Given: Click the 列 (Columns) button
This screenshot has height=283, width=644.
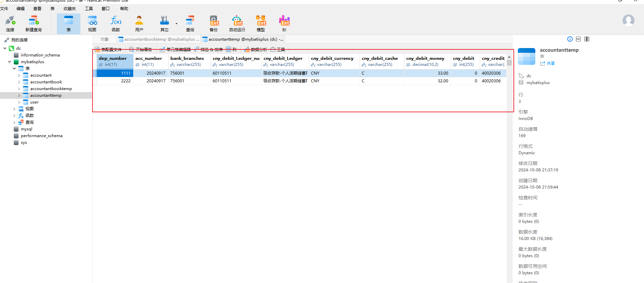Looking at the screenshot, I should (231, 49).
